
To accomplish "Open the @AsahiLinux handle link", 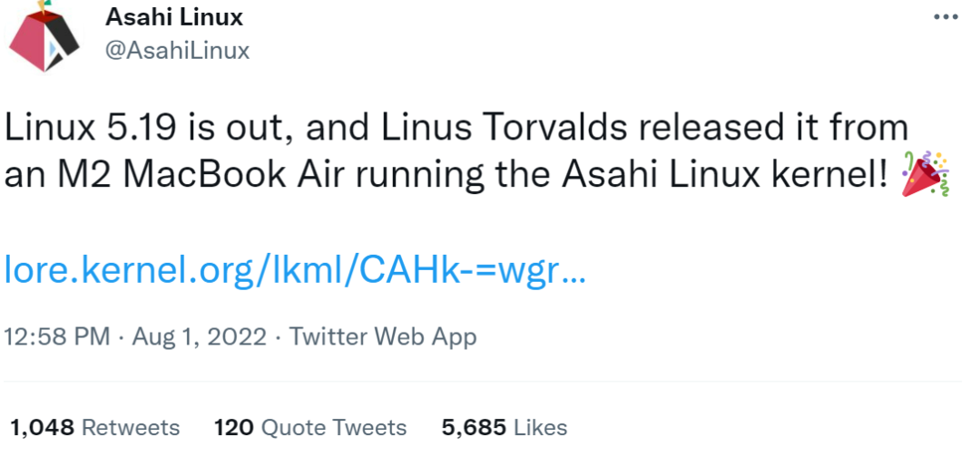I will tap(178, 51).
